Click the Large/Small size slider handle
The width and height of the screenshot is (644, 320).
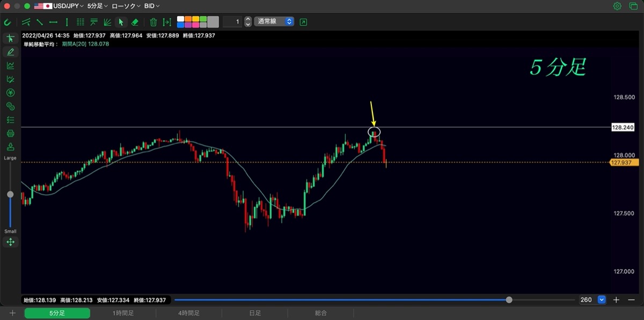tap(10, 194)
